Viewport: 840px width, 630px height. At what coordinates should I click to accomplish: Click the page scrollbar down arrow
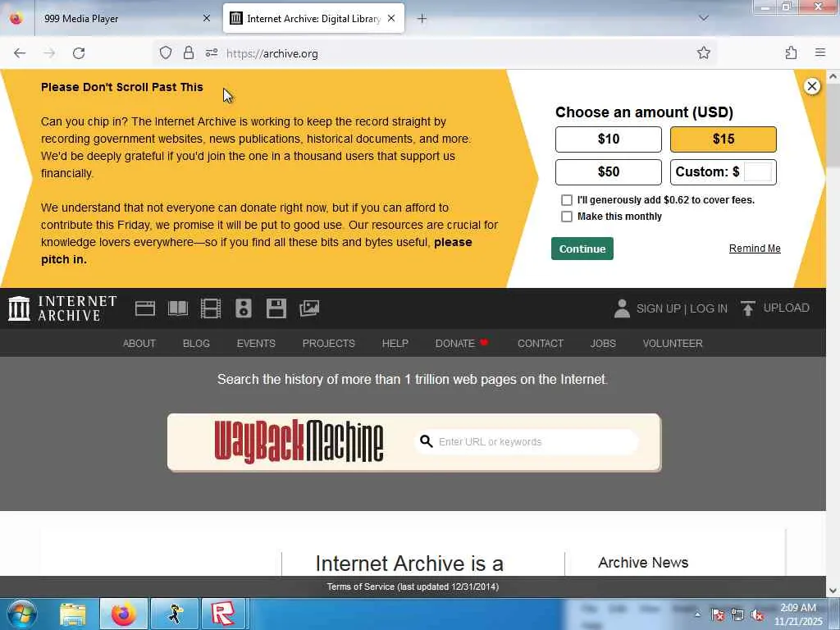click(x=833, y=591)
